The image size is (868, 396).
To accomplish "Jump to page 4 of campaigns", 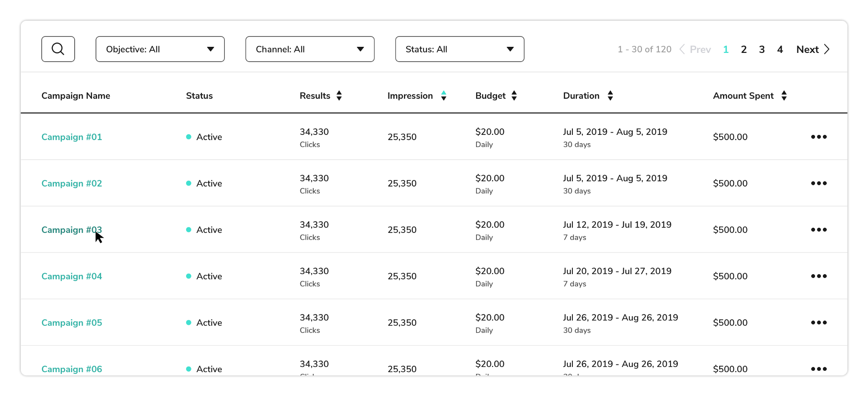I will [x=780, y=49].
